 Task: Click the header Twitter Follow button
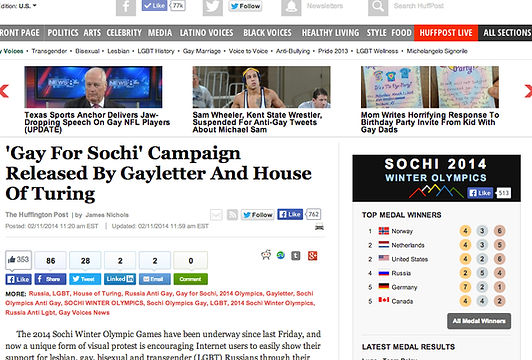pos(245,6)
